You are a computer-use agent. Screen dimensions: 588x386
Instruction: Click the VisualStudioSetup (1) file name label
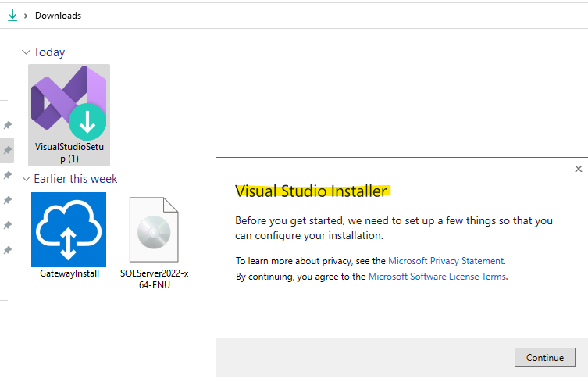click(69, 152)
